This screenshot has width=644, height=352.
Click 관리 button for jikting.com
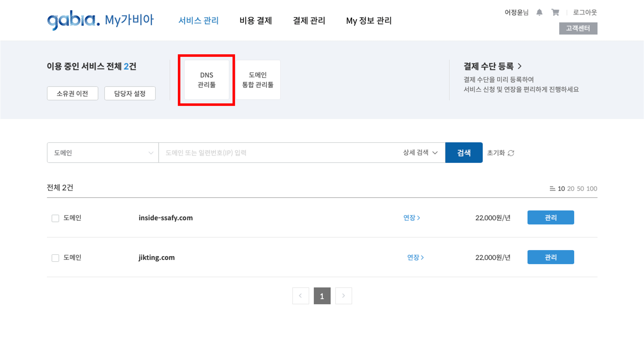click(550, 257)
